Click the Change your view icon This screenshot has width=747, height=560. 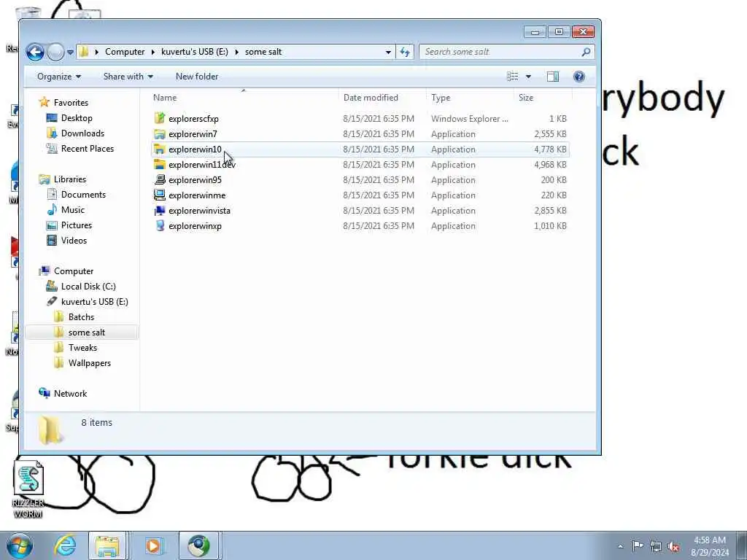click(513, 77)
